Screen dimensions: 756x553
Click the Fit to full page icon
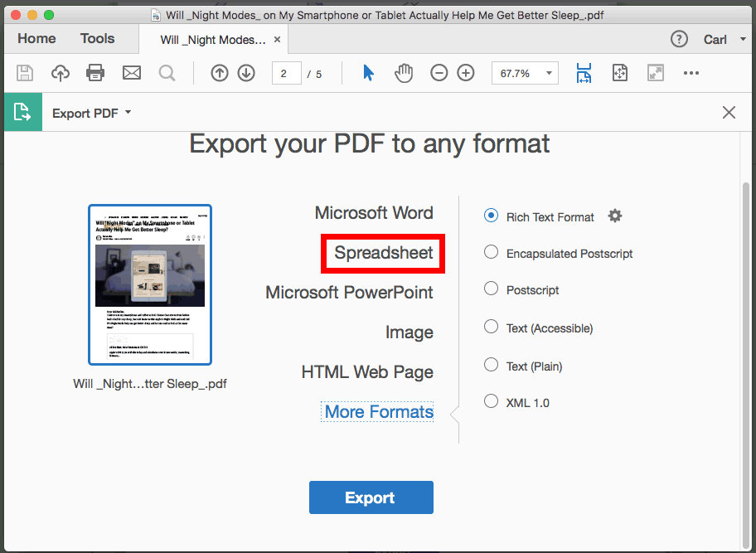pyautogui.click(x=619, y=73)
